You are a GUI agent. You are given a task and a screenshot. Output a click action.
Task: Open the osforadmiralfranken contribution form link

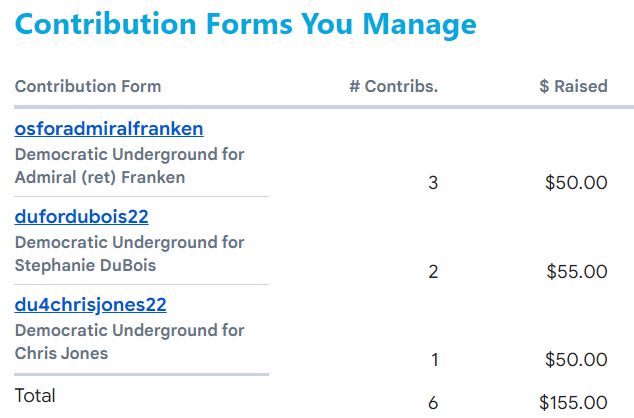(109, 129)
